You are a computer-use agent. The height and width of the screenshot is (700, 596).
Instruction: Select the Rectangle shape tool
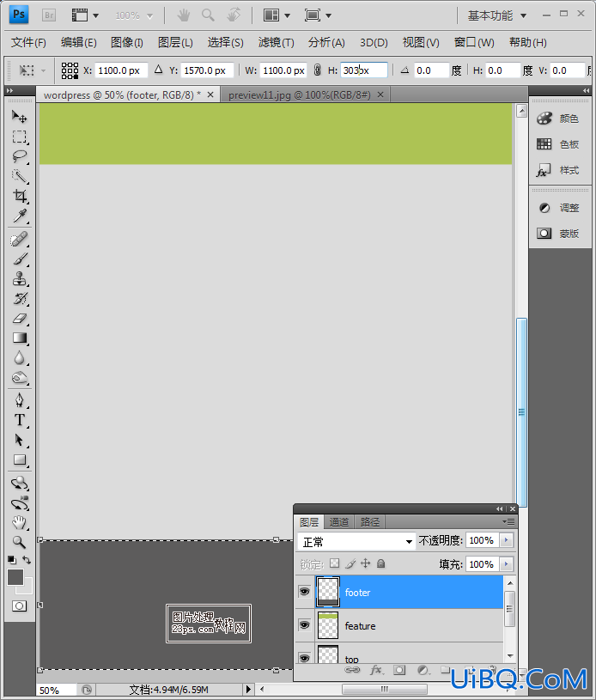point(19,460)
